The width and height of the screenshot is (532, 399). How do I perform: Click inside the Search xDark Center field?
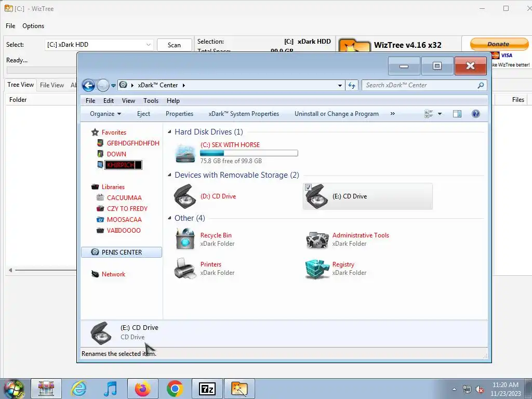420,85
